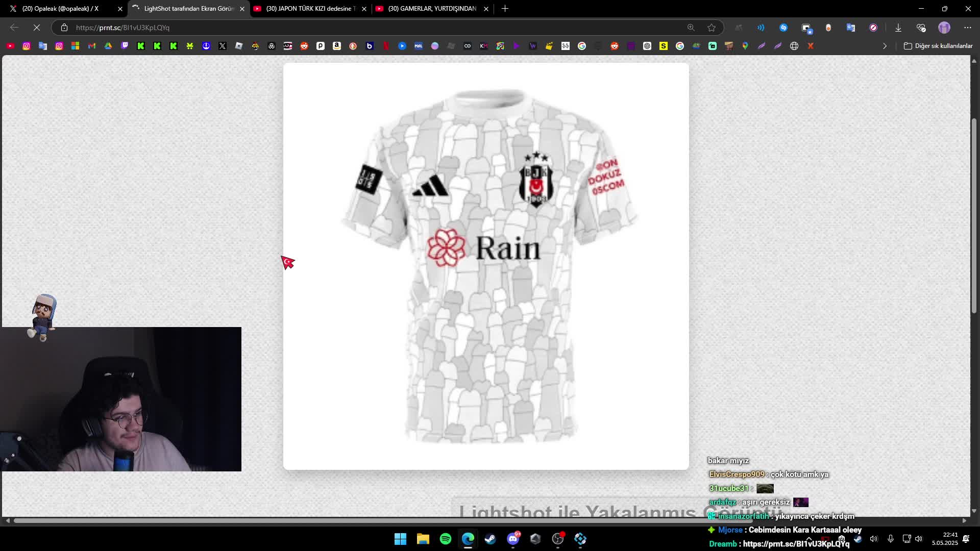Open the Netflix bookmark
The image size is (980, 551).
[x=386, y=46]
